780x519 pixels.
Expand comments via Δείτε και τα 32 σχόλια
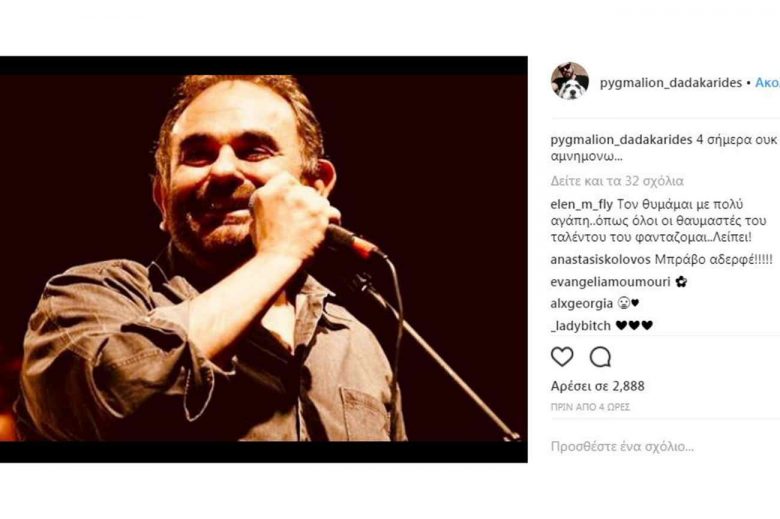click(617, 181)
